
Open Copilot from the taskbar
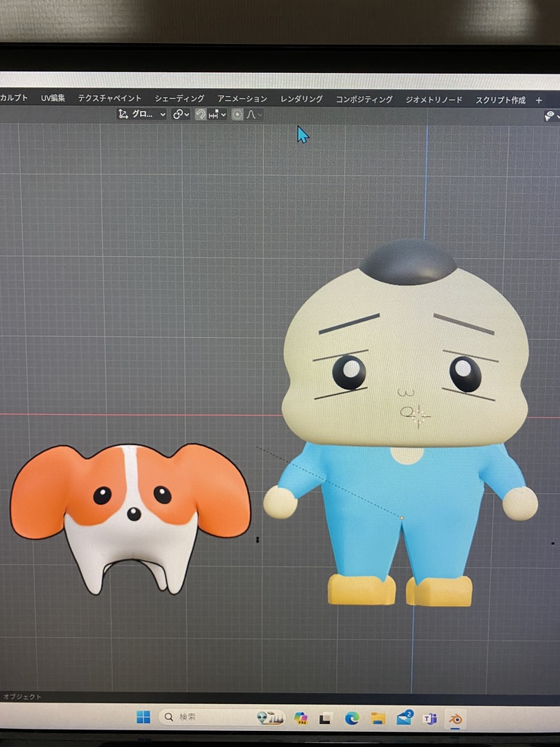[x=300, y=718]
